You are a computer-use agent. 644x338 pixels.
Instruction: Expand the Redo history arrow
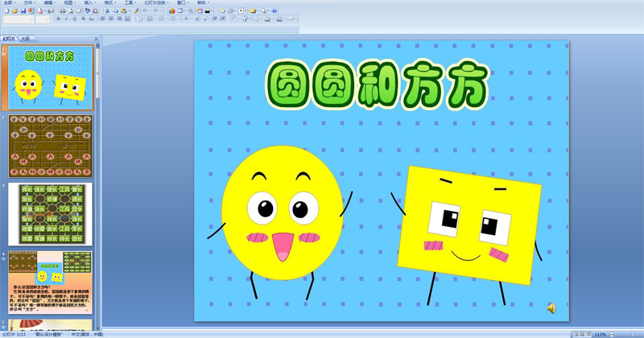point(161,11)
